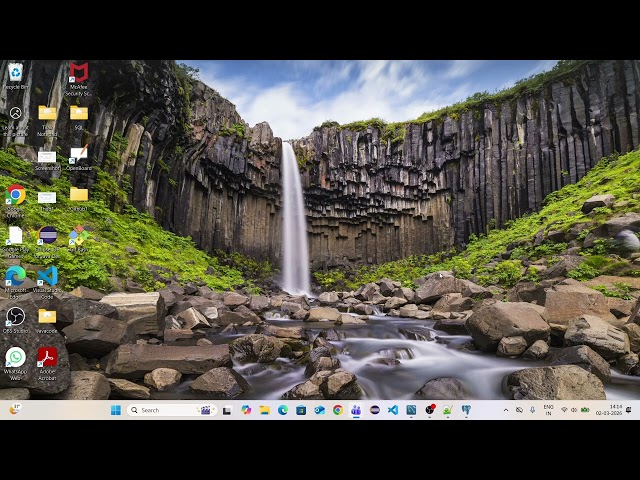Image resolution: width=640 pixels, height=480 pixels.
Task: Open the Recycle Bin desktop icon
Action: coord(15,73)
